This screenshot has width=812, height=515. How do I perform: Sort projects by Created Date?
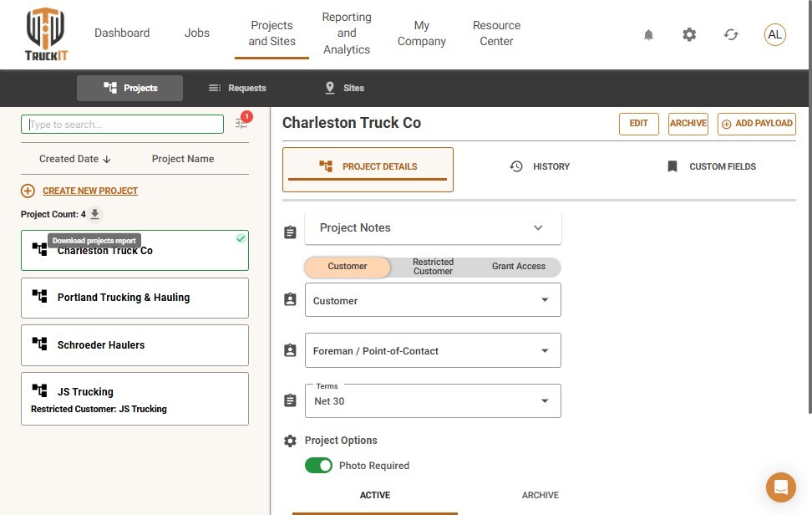click(x=75, y=159)
